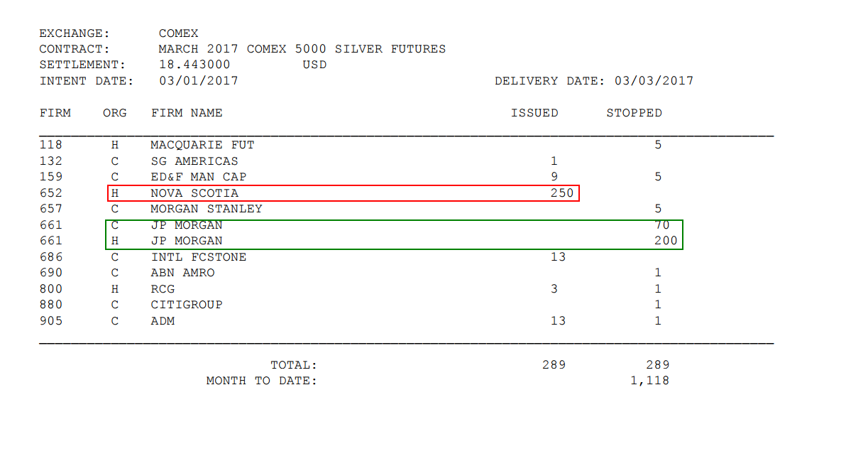Click the STOPPED column header
868x456 pixels.
[x=634, y=113]
